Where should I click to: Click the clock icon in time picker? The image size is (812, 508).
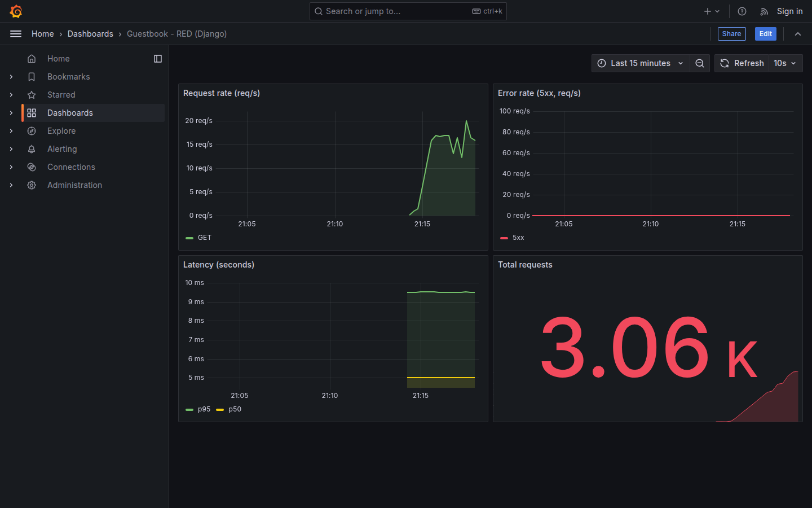coord(602,63)
